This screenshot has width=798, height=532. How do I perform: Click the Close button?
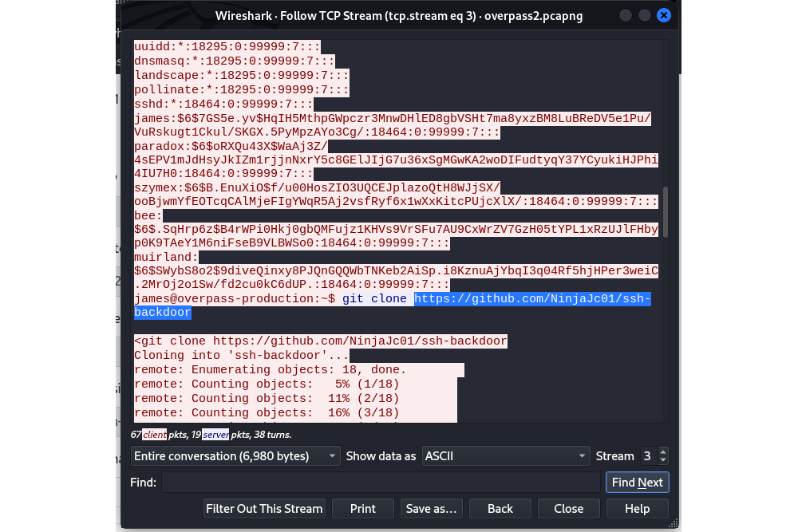click(568, 509)
